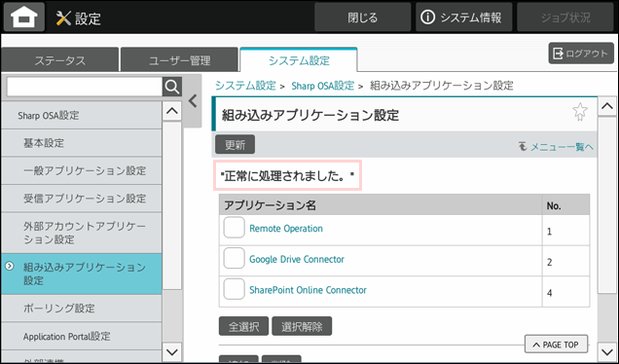619x364 pixels.
Task: Select the システム設定 tab
Action: 299,60
